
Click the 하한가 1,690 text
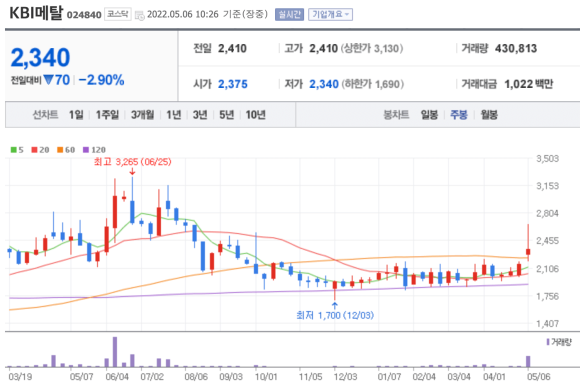pos(372,84)
